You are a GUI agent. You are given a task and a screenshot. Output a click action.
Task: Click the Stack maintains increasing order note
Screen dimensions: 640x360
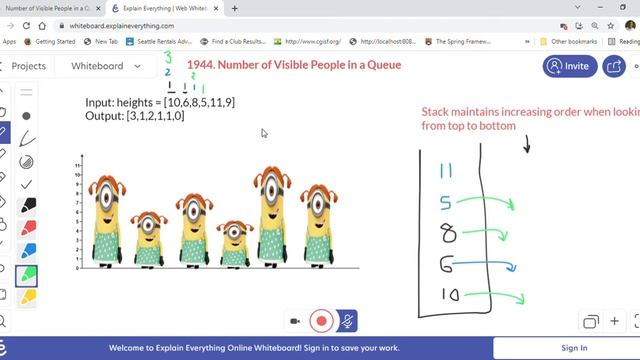point(530,119)
